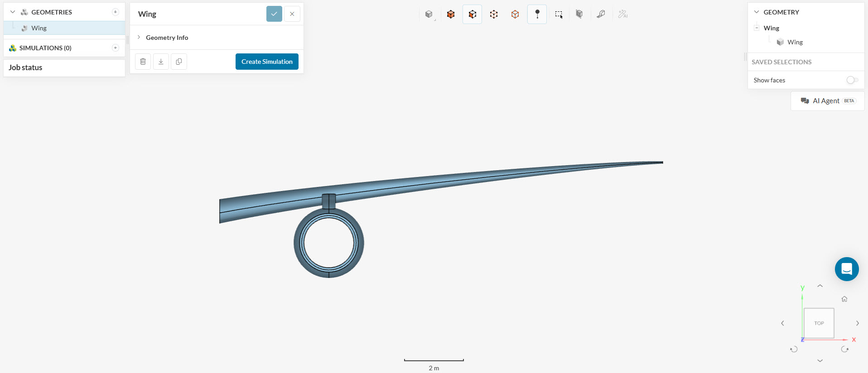868x373 pixels.
Task: Open the Job status panel
Action: point(64,67)
